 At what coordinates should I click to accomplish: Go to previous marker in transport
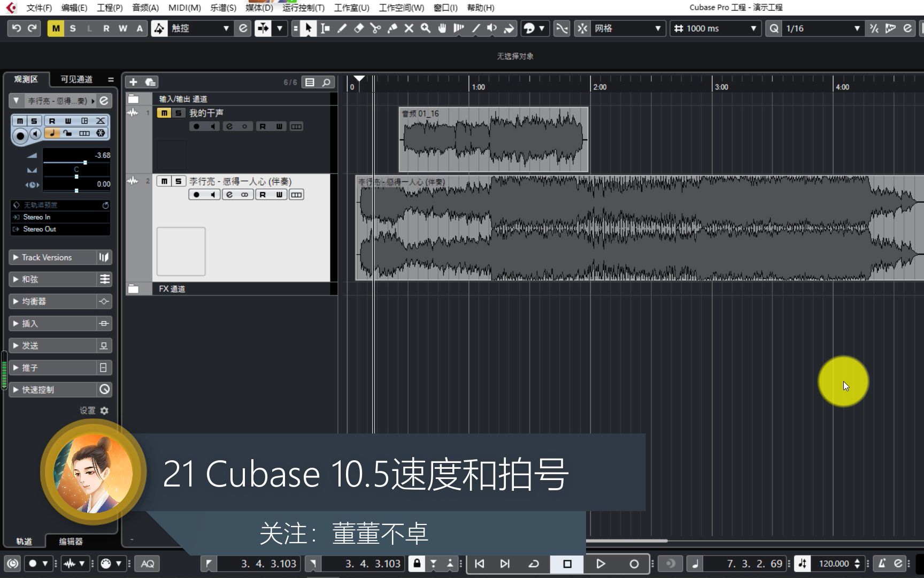click(x=480, y=564)
